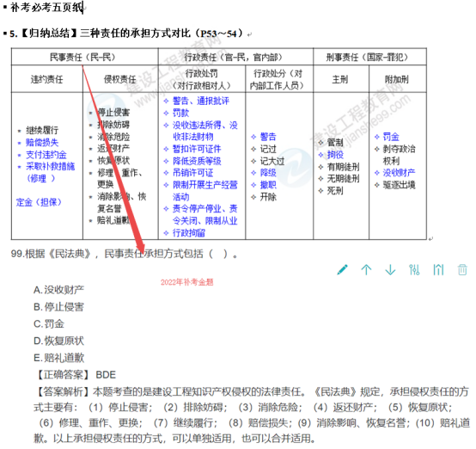Delete question using trash bin icon
Viewport: 476px width, 449px height.
tap(462, 269)
